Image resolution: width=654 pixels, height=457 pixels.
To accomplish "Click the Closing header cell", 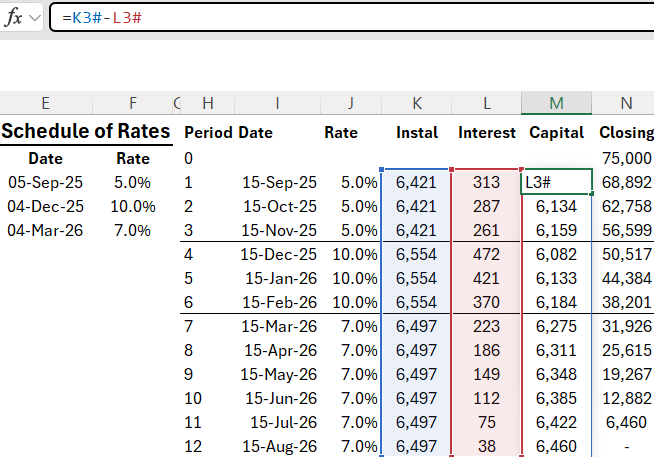I will (x=626, y=133).
